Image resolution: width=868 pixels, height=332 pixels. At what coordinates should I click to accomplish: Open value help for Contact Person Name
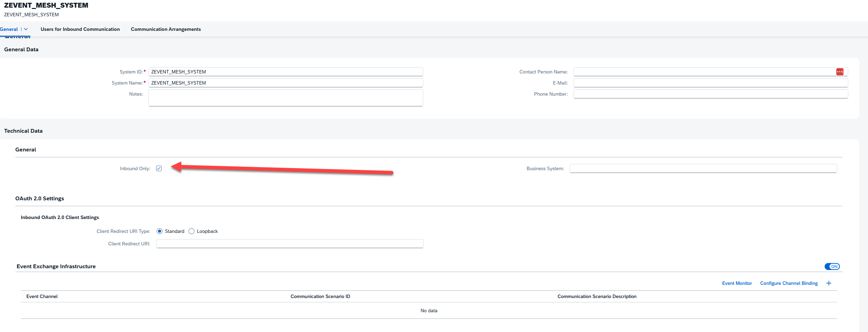840,72
